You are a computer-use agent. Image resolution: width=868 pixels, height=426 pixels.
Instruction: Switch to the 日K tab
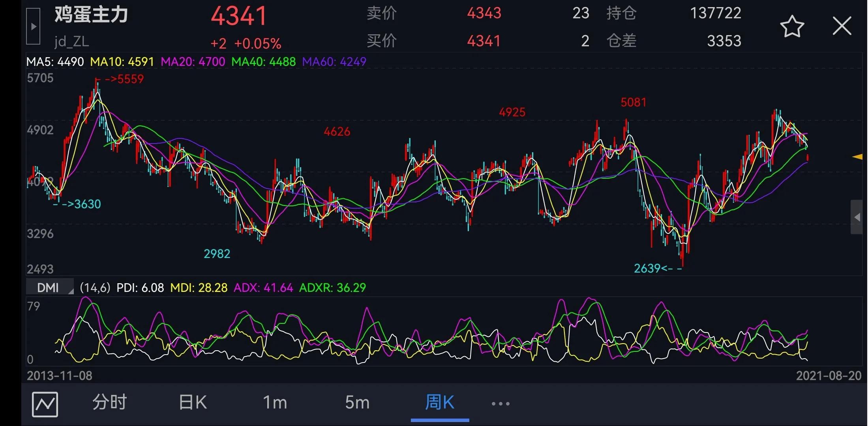193,403
